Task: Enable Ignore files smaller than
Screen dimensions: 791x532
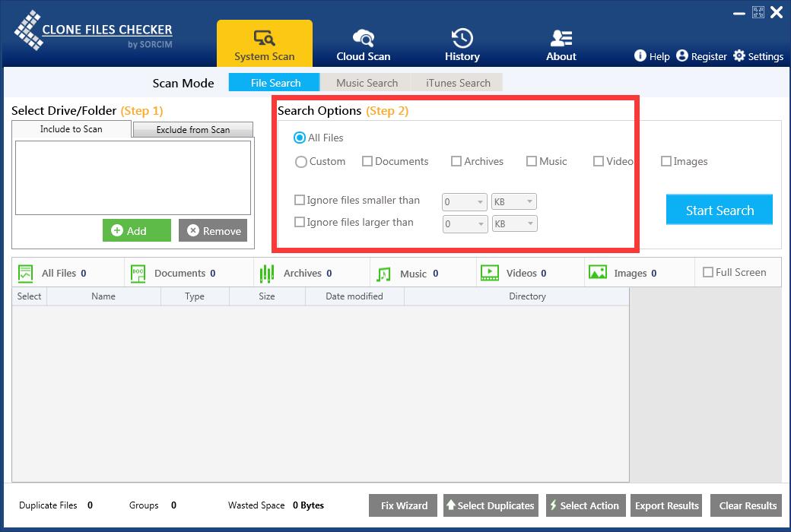Action: pos(299,200)
